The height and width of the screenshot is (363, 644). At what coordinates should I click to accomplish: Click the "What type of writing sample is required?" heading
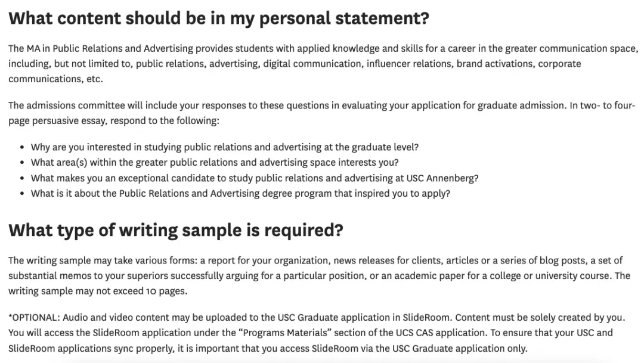(176, 230)
